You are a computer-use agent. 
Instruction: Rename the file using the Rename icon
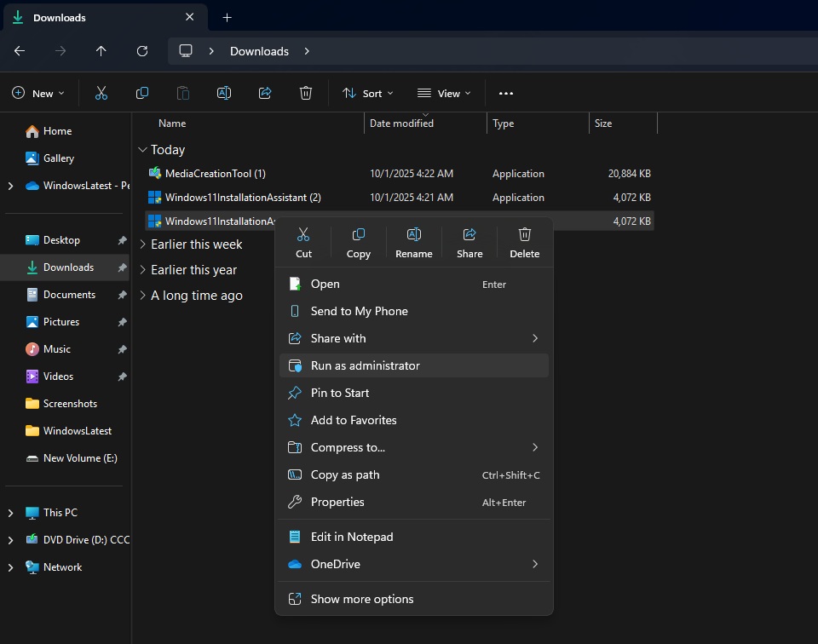tap(414, 241)
